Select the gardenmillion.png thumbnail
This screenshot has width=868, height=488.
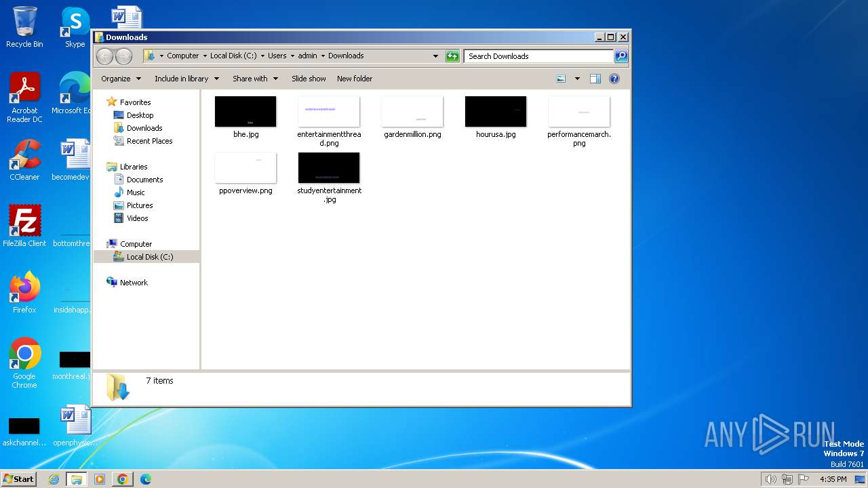[x=412, y=112]
